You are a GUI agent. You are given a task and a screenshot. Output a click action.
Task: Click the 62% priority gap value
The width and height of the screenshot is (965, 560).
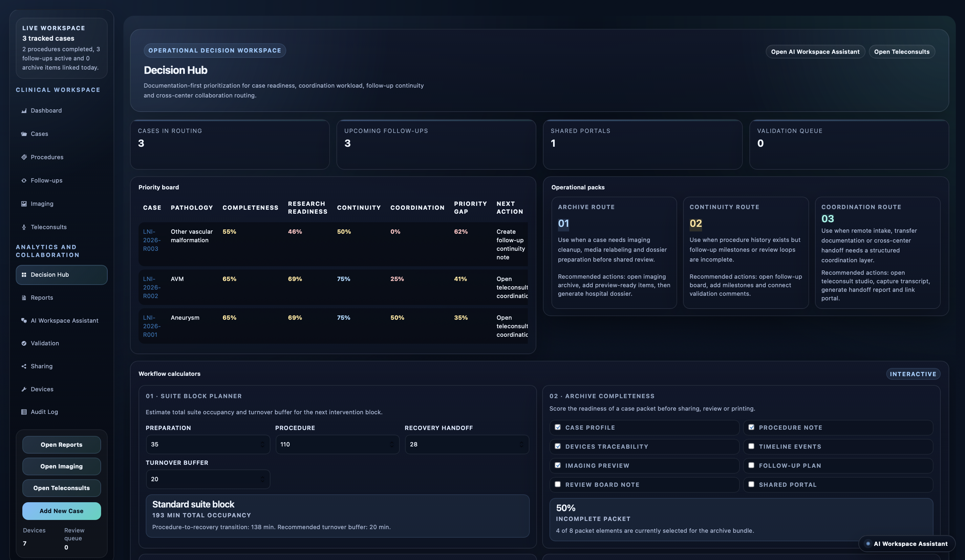tap(461, 232)
